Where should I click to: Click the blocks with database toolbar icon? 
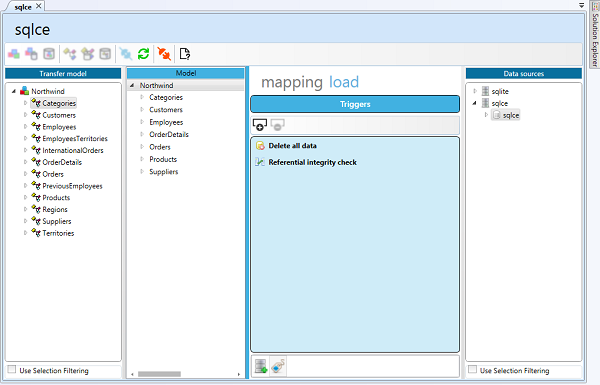coord(31,54)
